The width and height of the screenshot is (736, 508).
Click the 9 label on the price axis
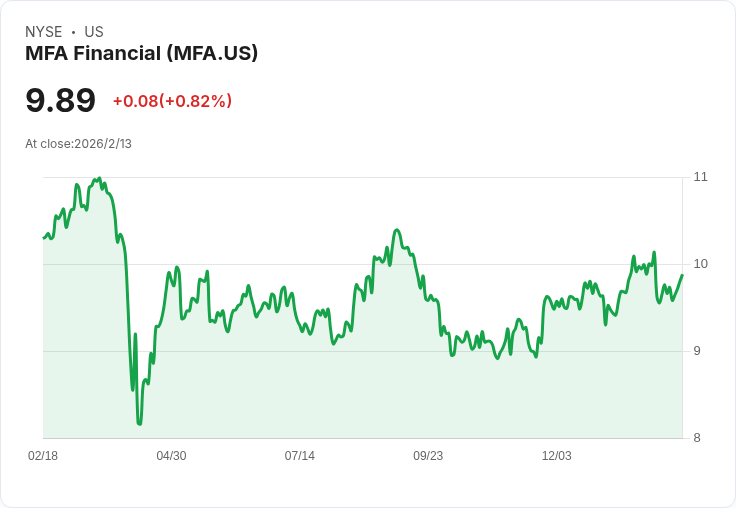(x=697, y=351)
